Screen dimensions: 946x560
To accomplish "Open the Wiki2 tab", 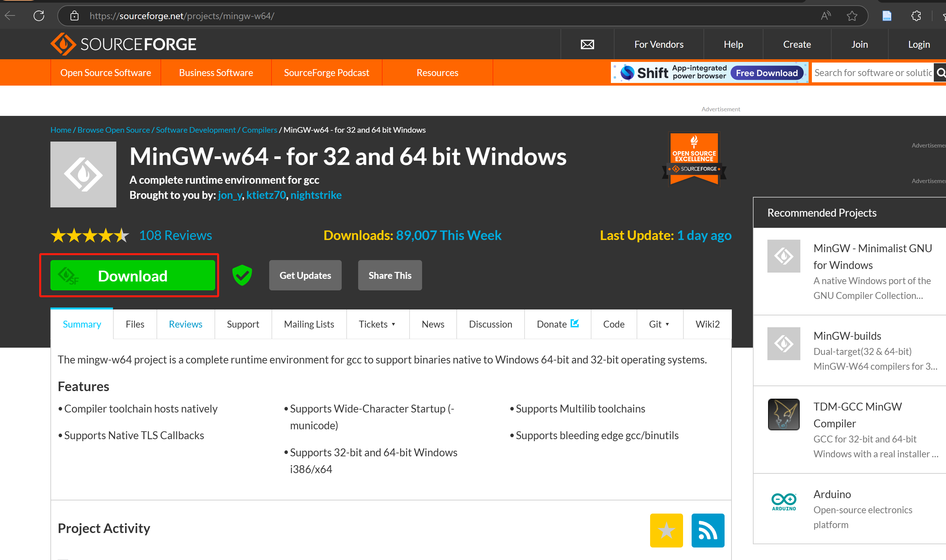I will pos(707,324).
